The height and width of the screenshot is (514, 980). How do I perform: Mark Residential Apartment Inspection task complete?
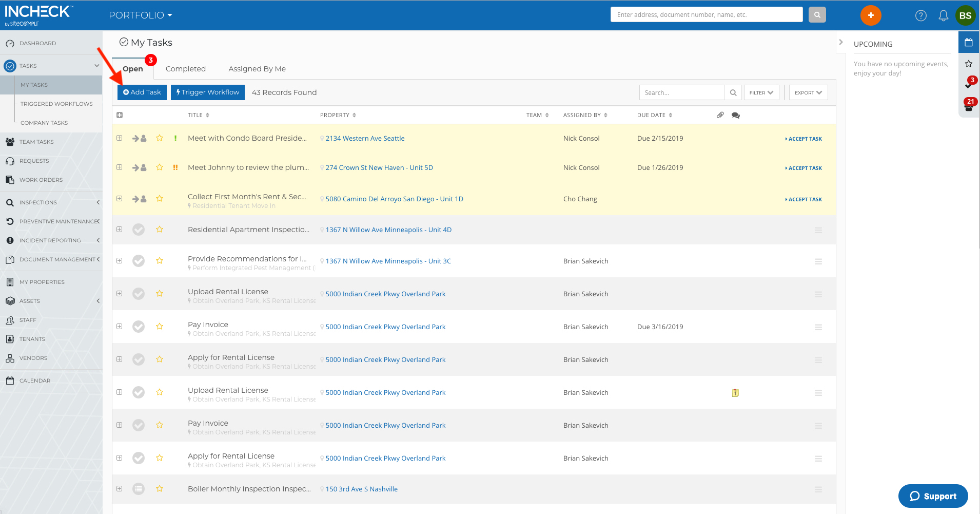(x=139, y=230)
